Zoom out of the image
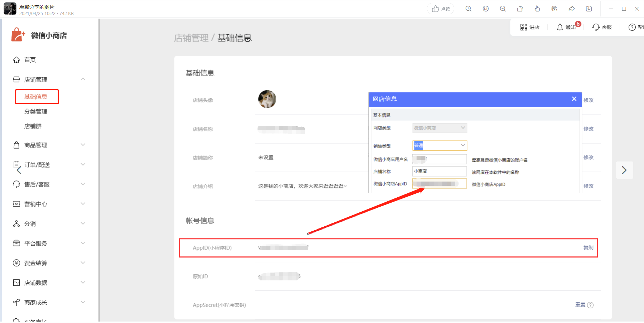 503,9
